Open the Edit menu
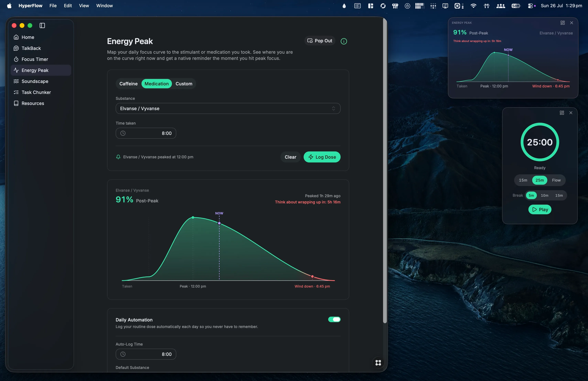 [68, 6]
